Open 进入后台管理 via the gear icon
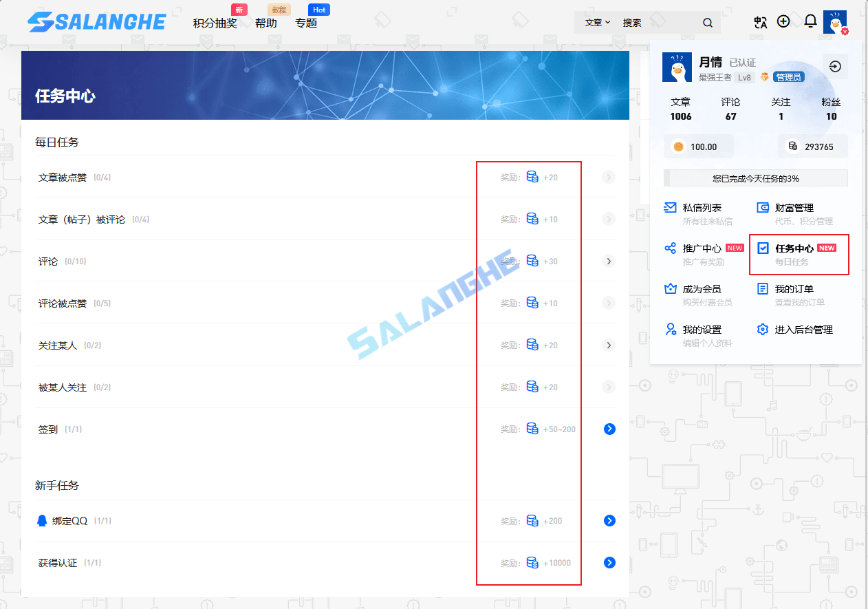The height and width of the screenshot is (609, 868). (762, 329)
